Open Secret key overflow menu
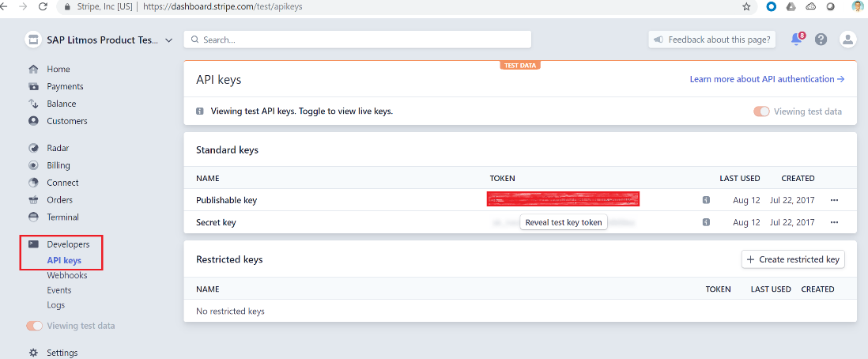This screenshot has height=359, width=868. [x=835, y=222]
